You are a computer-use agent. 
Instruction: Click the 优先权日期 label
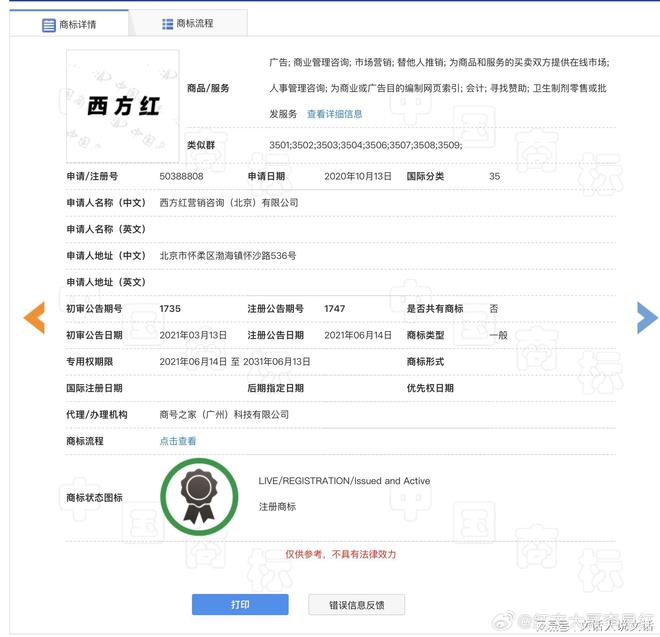click(x=430, y=388)
